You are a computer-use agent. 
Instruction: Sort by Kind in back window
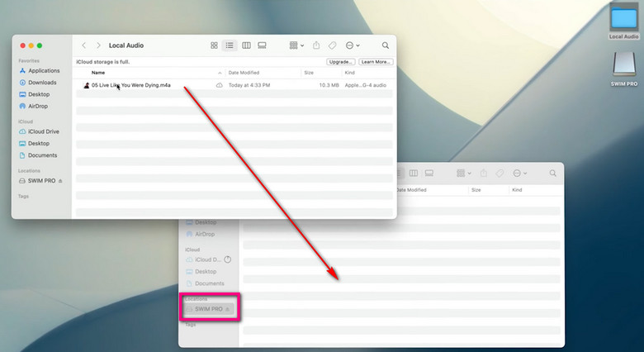[517, 190]
